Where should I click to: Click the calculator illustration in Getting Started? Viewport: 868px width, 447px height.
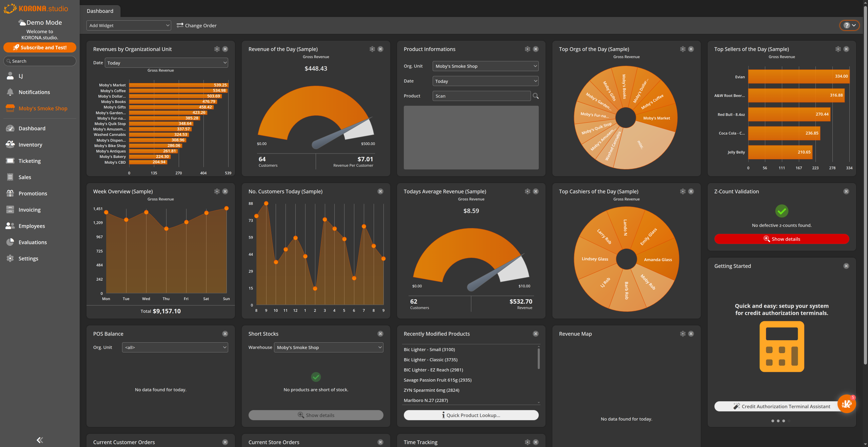(782, 346)
